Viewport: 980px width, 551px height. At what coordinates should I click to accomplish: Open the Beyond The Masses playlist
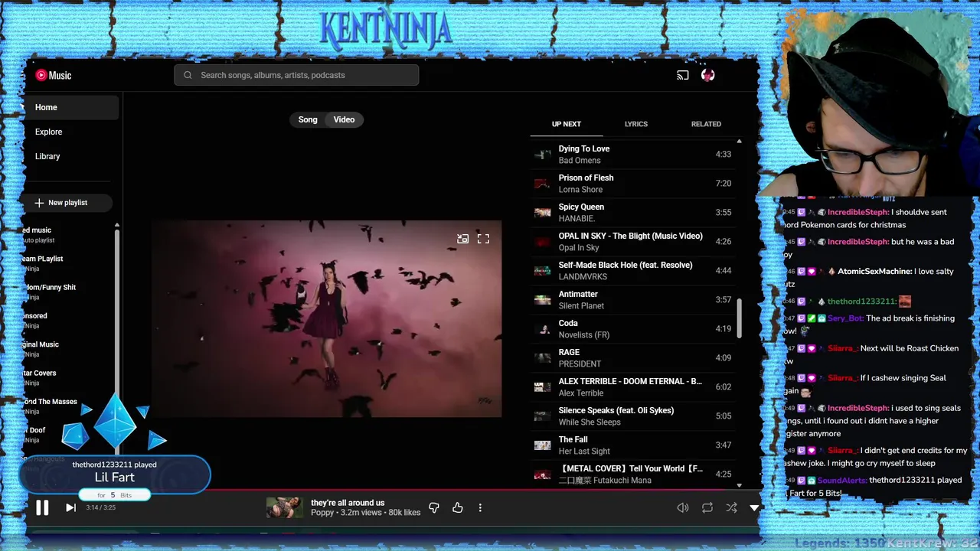click(x=50, y=406)
